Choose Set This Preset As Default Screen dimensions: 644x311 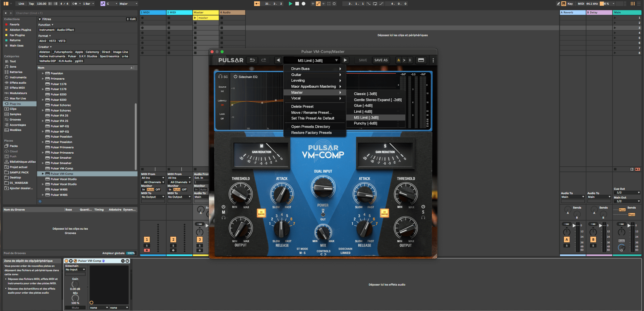pyautogui.click(x=315, y=118)
